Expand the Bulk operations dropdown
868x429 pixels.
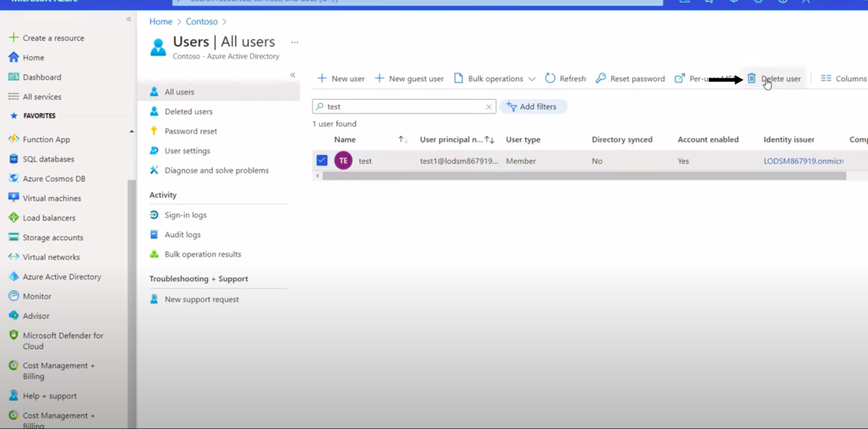(x=532, y=79)
